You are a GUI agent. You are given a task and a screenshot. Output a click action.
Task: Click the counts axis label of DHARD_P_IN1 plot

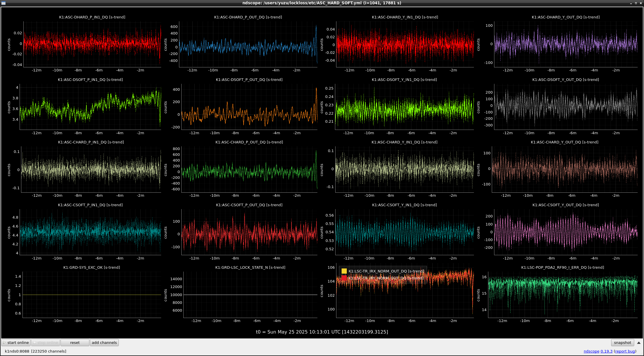pyautogui.click(x=9, y=45)
